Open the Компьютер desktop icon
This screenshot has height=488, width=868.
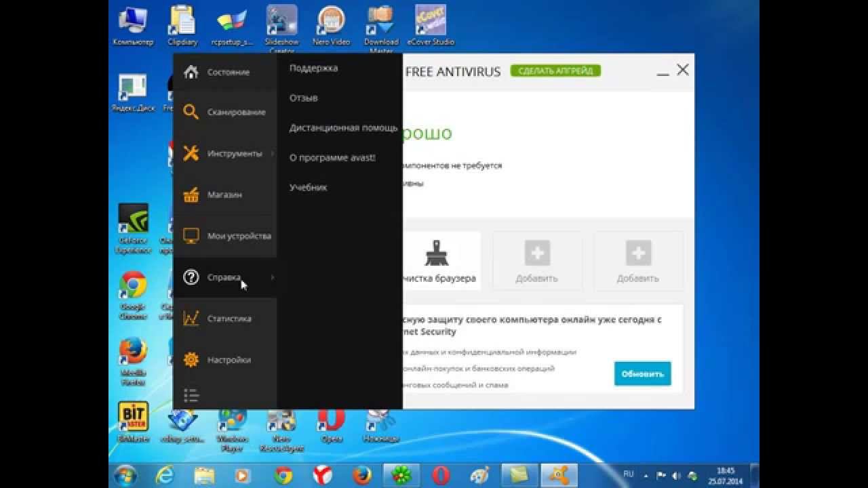point(133,26)
